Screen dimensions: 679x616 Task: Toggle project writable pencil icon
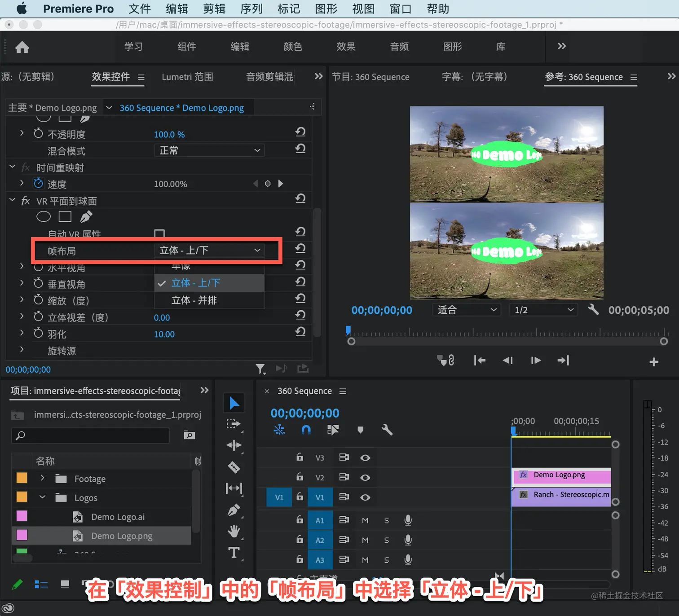click(17, 584)
